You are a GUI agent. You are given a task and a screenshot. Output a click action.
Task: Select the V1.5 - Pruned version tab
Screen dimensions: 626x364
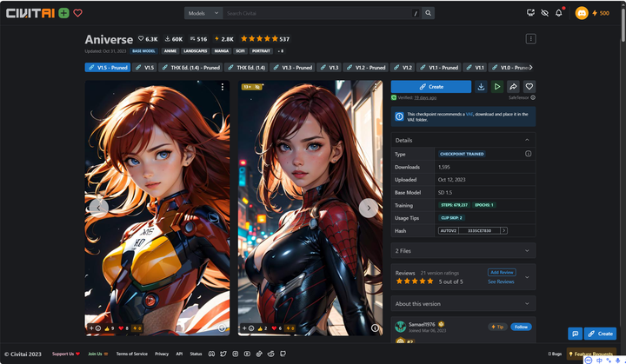(x=108, y=68)
